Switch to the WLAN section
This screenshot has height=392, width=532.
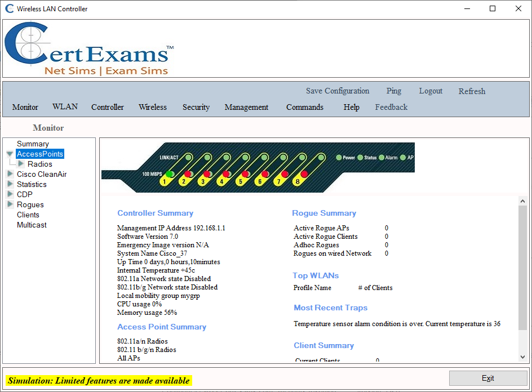click(65, 106)
